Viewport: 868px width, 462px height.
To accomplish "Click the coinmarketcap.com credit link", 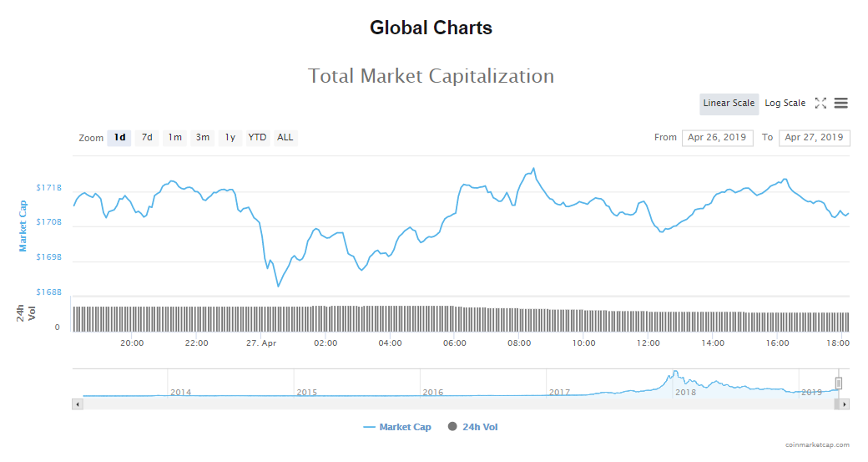I will coord(817,444).
